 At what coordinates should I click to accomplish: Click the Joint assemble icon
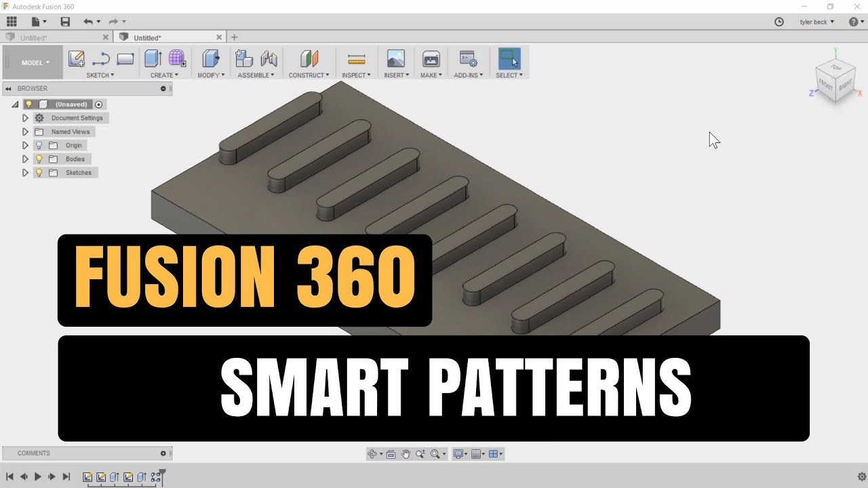pos(269,59)
